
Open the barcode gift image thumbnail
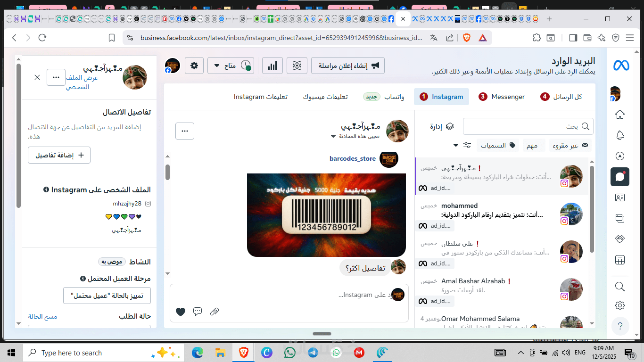[326, 215]
